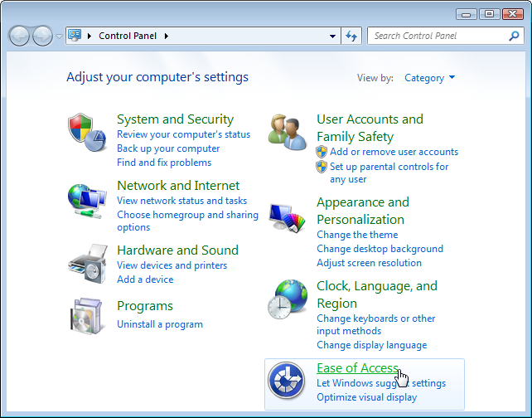Open Network and Internet category
Image resolution: width=532 pixels, height=418 pixels.
click(178, 186)
